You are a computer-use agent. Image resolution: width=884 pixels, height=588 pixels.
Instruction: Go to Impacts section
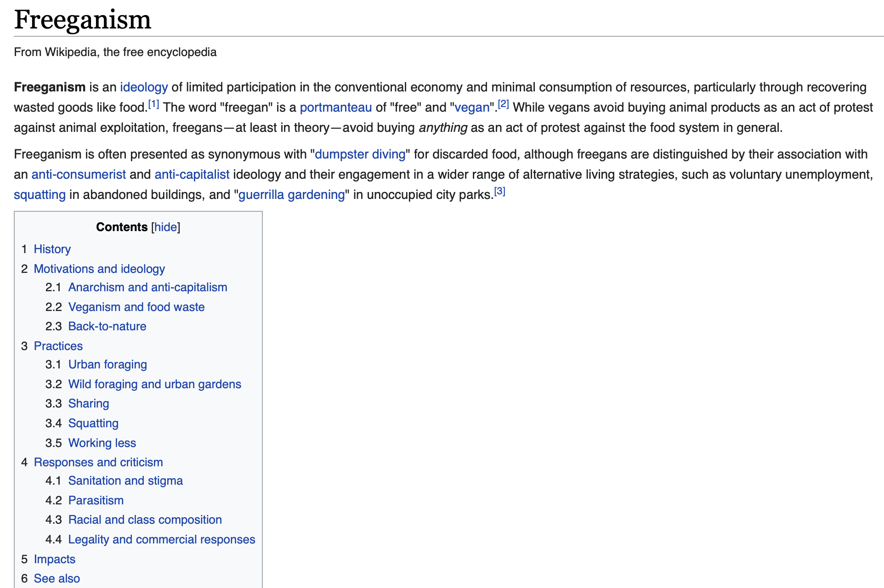pos(54,559)
